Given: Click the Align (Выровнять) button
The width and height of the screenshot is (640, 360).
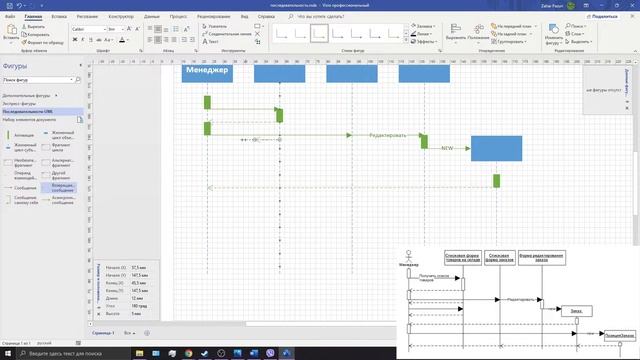Looking at the screenshot, I should tap(456, 32).
